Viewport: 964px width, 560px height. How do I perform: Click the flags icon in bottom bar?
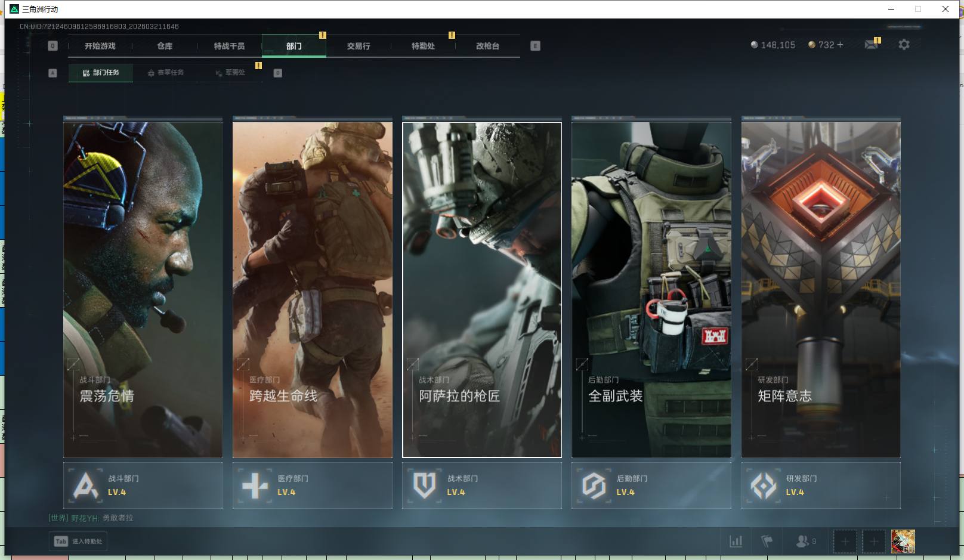coord(767,542)
